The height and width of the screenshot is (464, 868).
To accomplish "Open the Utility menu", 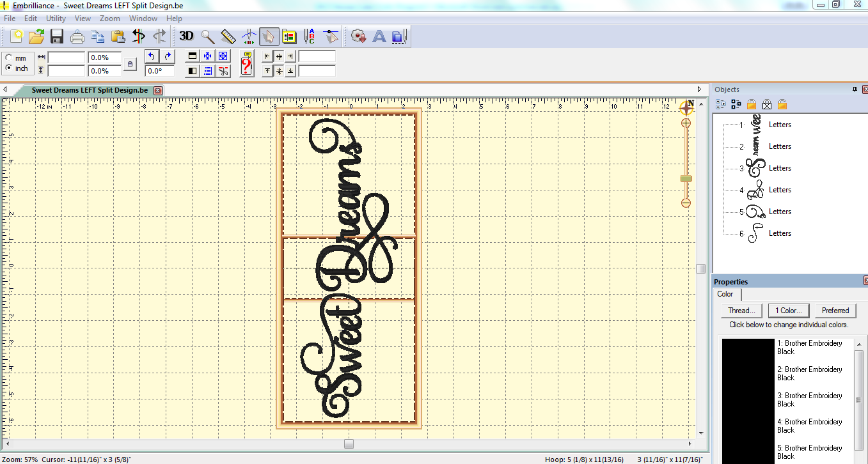I will tap(56, 19).
